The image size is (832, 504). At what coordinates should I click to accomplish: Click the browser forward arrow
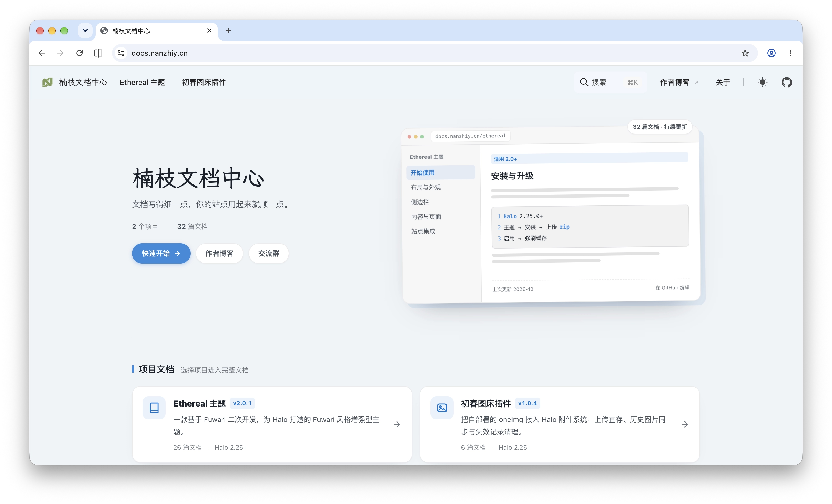[x=60, y=53]
